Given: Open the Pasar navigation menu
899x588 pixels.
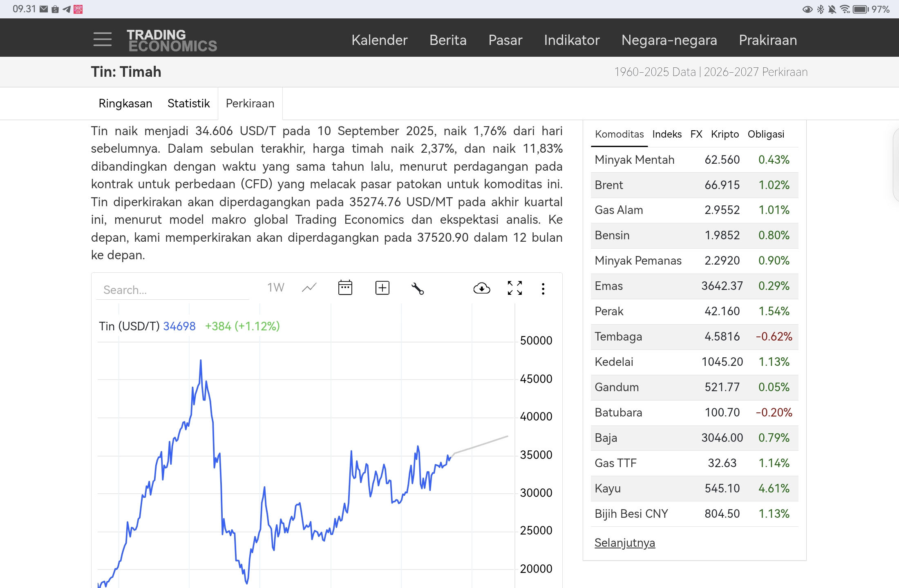Looking at the screenshot, I should [x=505, y=40].
